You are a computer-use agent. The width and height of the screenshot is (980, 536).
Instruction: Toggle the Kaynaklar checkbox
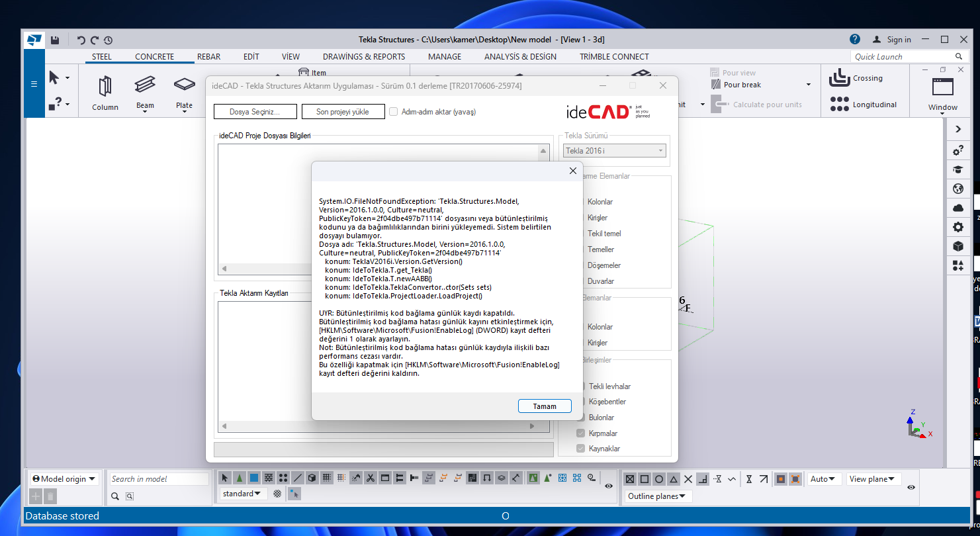(580, 449)
